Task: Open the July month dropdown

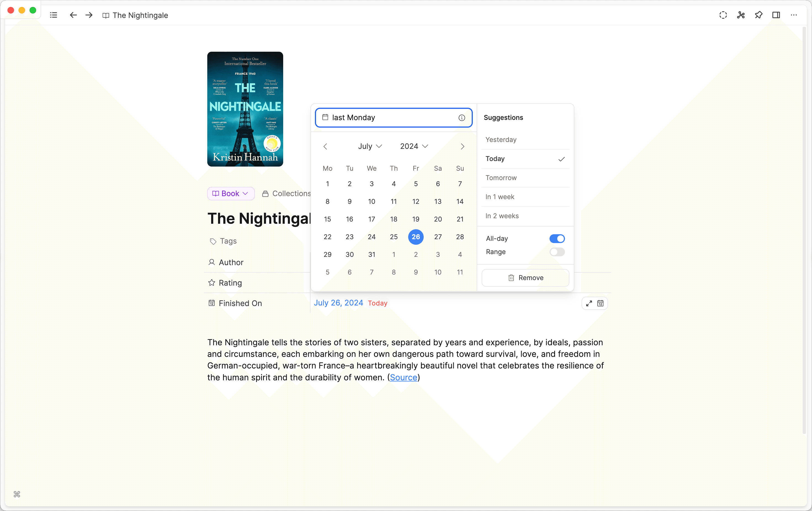Action: pos(370,146)
